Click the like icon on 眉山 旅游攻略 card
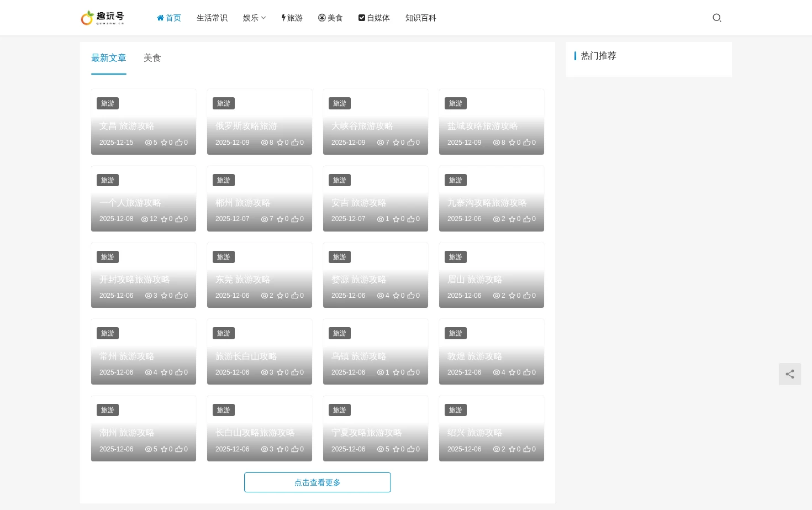Image resolution: width=812 pixels, height=510 pixels. click(527, 296)
